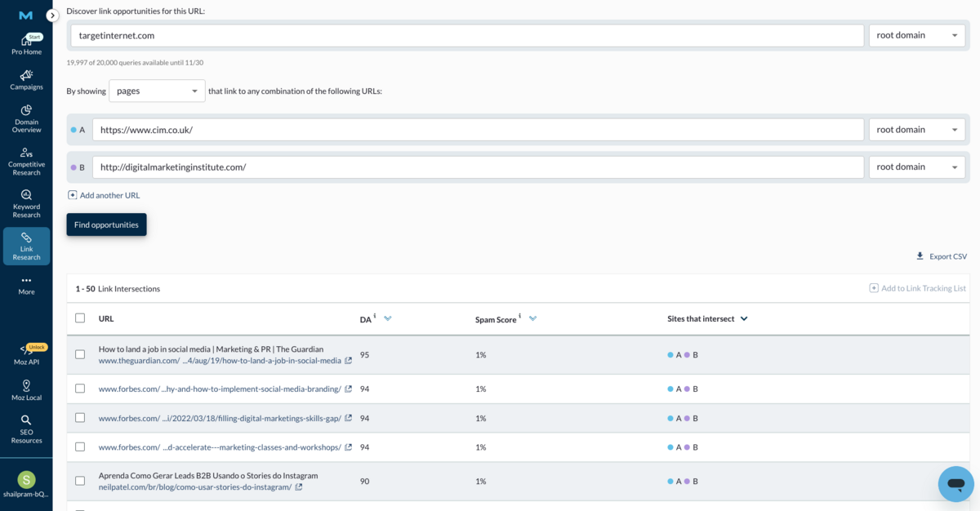Sort by Spam Score using the arrow
Screen dimensions: 980x511
[532, 318]
